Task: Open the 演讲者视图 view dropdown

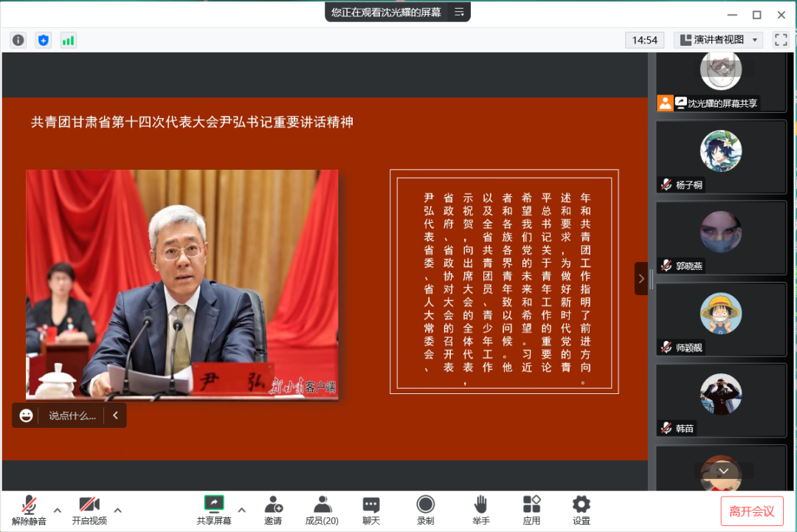Action: pos(719,40)
